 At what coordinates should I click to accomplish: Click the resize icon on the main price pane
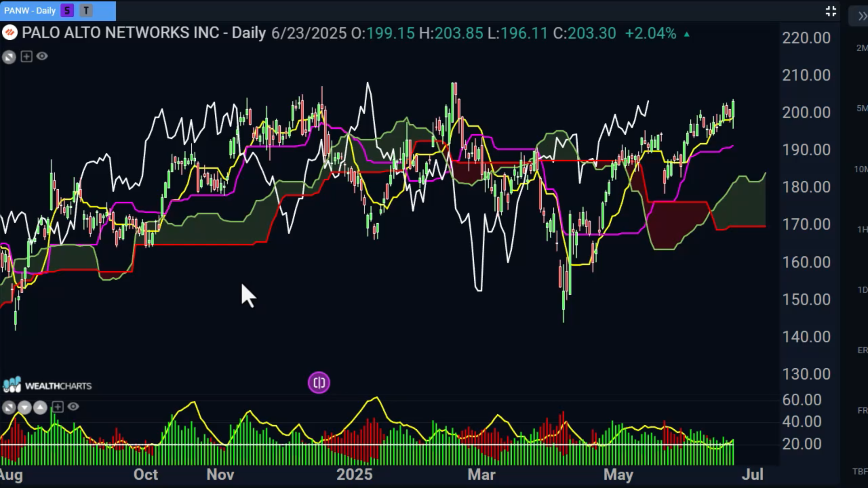(9, 57)
